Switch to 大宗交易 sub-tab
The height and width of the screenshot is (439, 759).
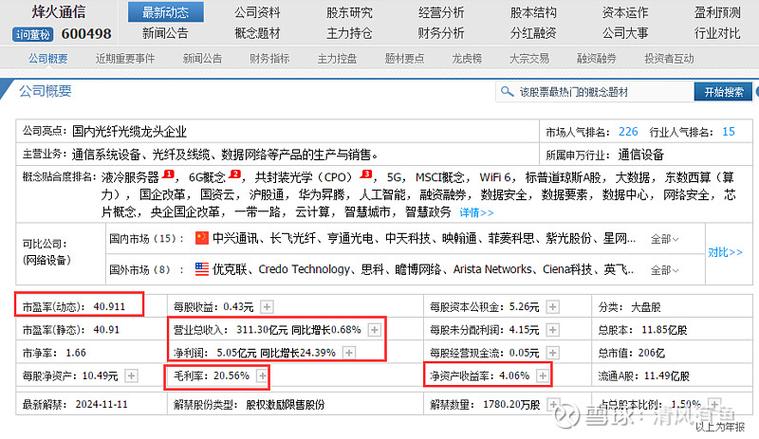tap(529, 59)
